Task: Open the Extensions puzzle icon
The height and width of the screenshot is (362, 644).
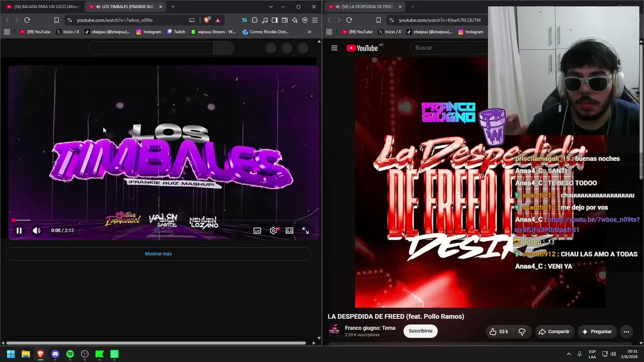Action: 255,20
